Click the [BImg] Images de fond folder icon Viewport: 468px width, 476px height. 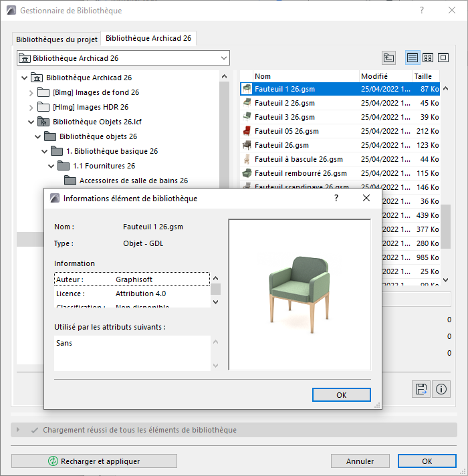[43, 92]
